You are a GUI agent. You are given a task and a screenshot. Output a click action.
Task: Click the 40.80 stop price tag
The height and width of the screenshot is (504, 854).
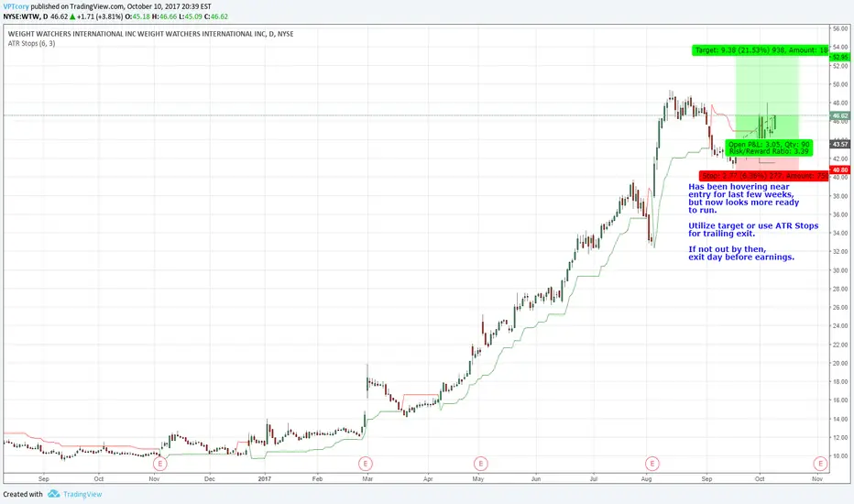[840, 170]
